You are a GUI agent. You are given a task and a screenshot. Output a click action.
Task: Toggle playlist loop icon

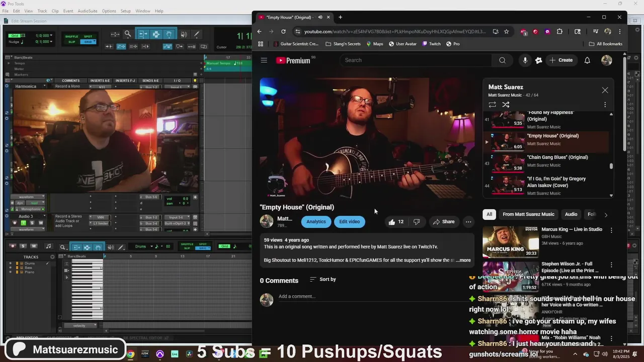coord(492,105)
